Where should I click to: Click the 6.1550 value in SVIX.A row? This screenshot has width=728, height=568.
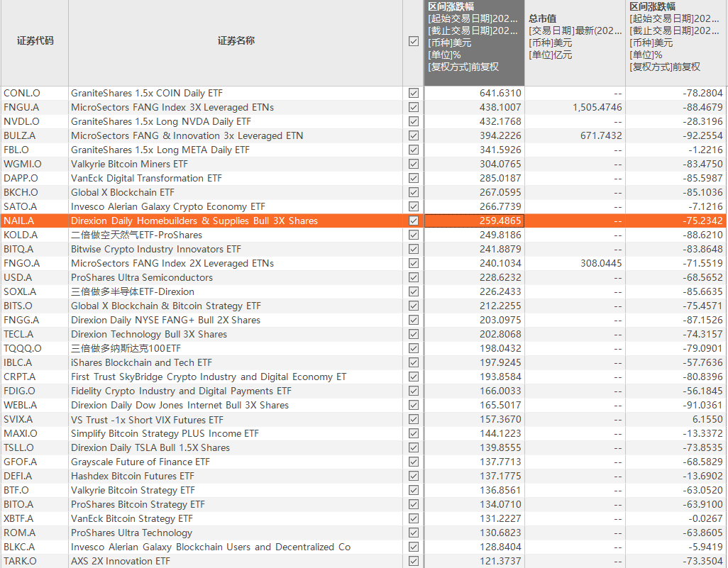point(707,419)
